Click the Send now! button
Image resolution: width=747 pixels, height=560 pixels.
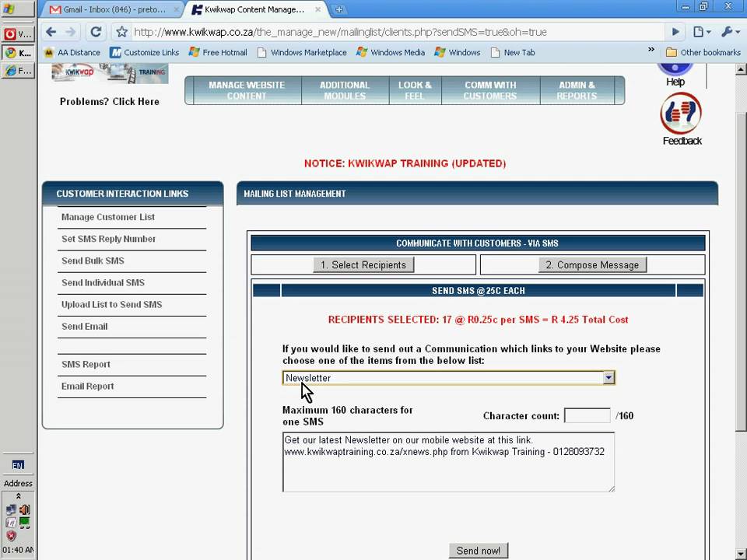tap(479, 551)
